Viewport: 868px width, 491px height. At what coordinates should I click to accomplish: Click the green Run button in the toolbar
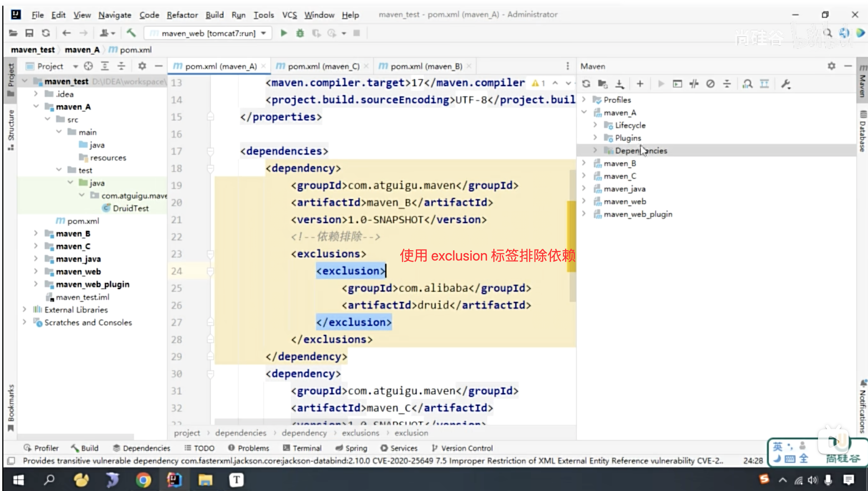[x=284, y=33]
